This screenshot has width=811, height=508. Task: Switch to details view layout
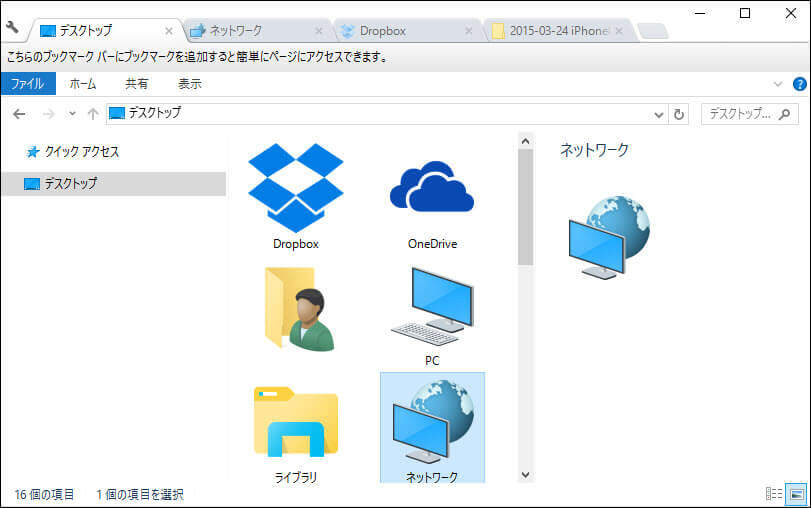coord(774,494)
